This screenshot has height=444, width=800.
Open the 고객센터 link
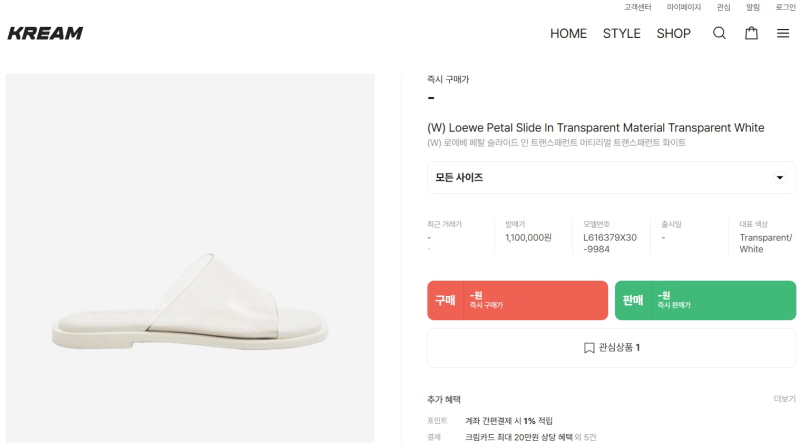(x=638, y=7)
